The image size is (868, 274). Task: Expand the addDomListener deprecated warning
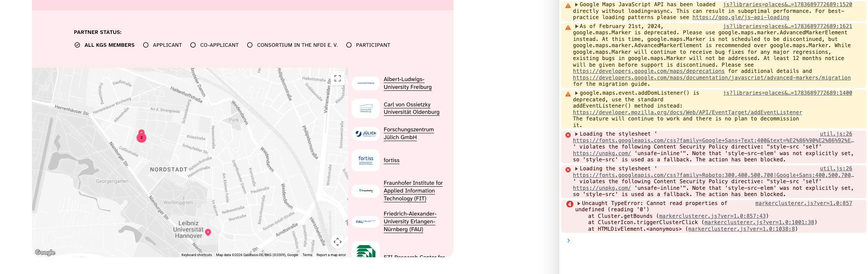coord(576,93)
